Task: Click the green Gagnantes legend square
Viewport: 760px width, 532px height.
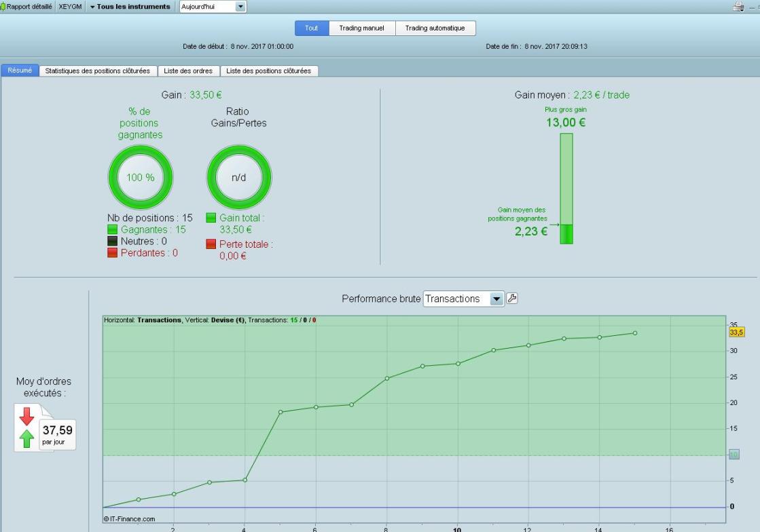Action: tap(113, 229)
